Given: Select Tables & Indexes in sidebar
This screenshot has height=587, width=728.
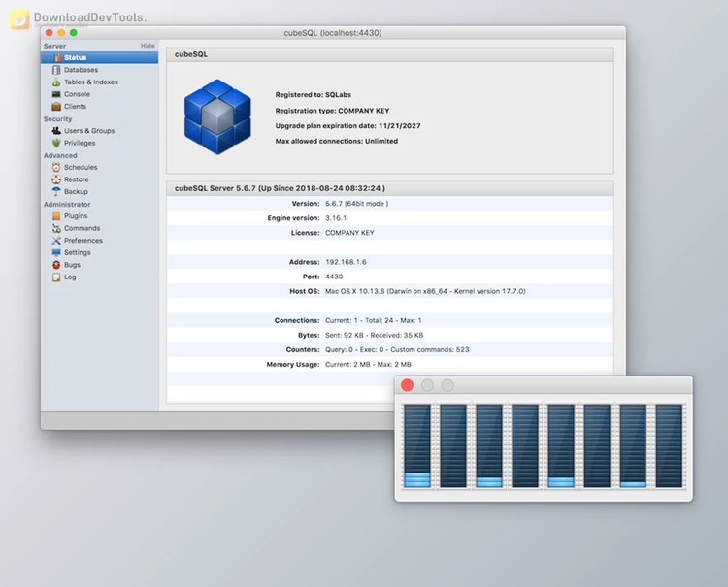Looking at the screenshot, I should click(x=91, y=82).
